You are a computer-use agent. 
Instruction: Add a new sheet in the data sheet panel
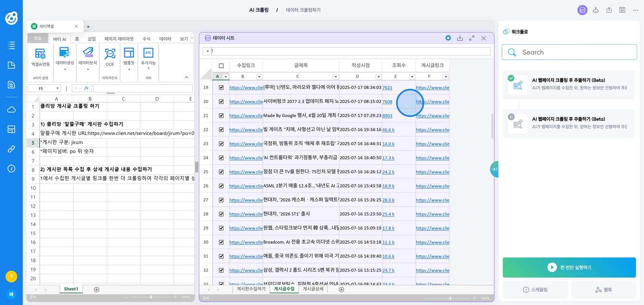click(x=341, y=289)
